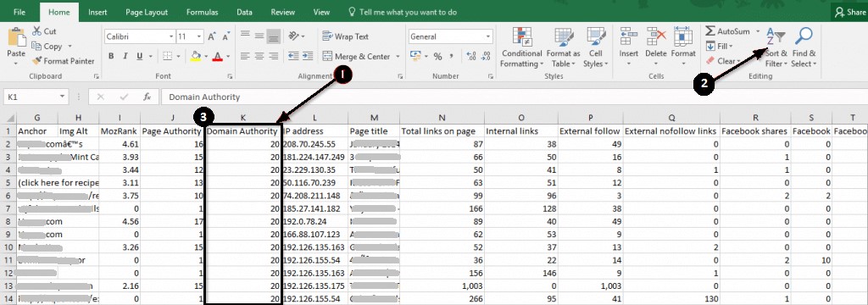Screen dimensions: 868x305
Task: Apply the yellow Fill Color bucket
Action: coord(196,57)
